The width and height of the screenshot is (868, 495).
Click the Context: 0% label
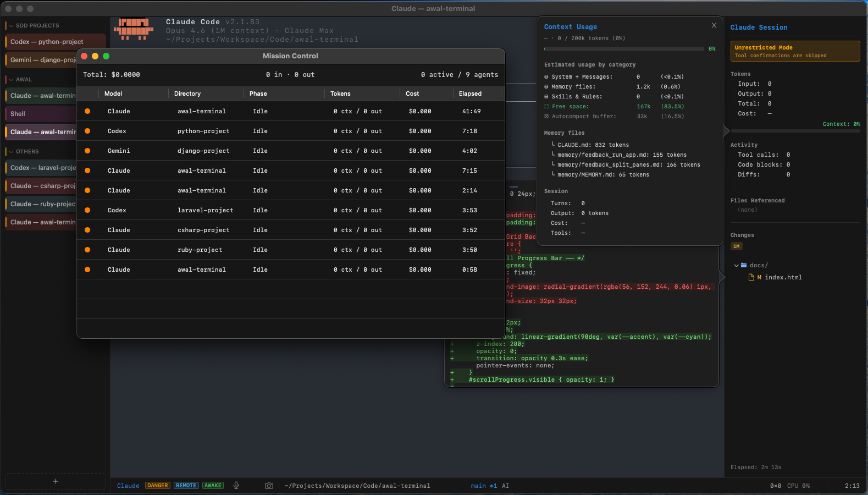pos(841,124)
